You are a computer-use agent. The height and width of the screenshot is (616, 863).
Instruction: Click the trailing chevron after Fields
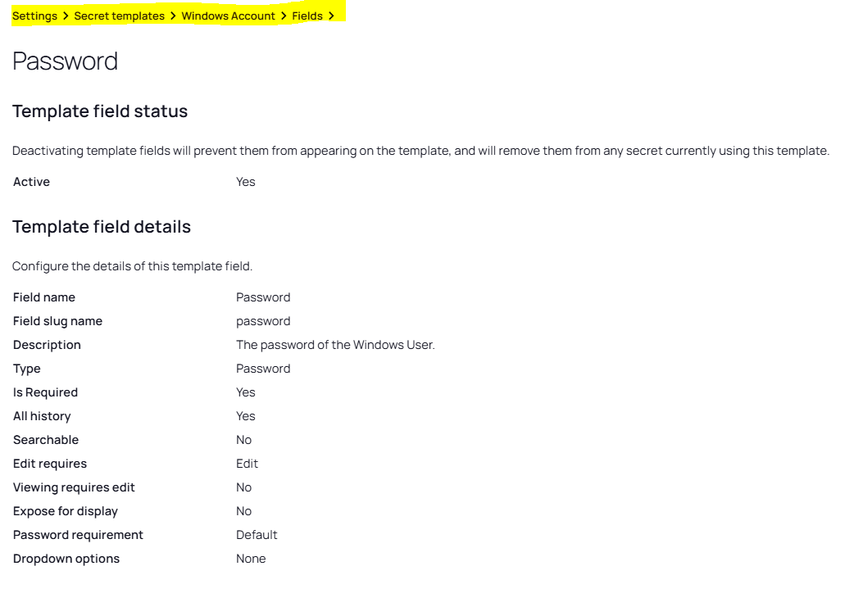331,16
